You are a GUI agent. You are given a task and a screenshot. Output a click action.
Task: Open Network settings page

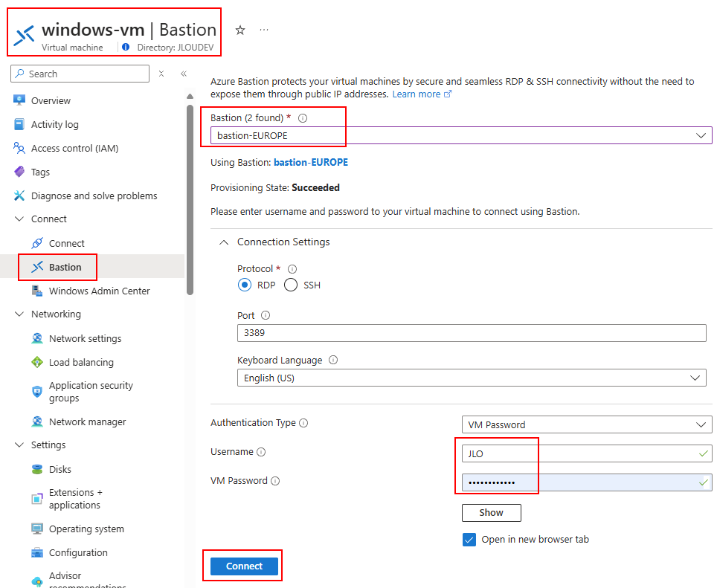coord(85,338)
